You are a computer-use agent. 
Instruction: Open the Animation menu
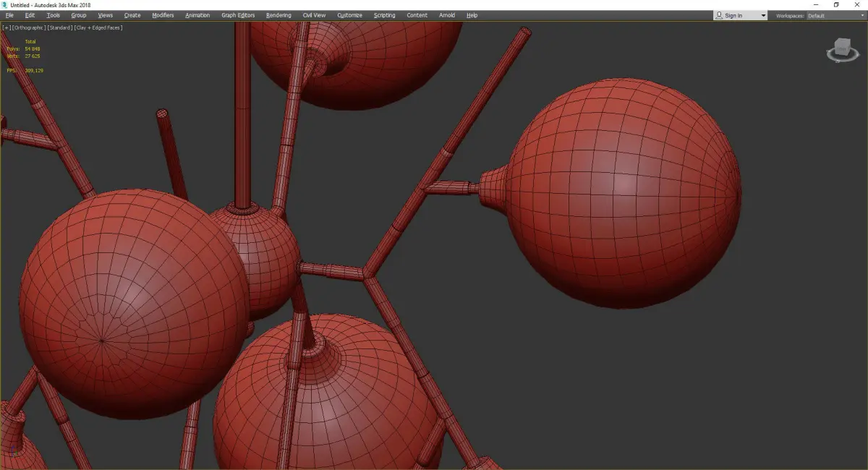point(197,15)
